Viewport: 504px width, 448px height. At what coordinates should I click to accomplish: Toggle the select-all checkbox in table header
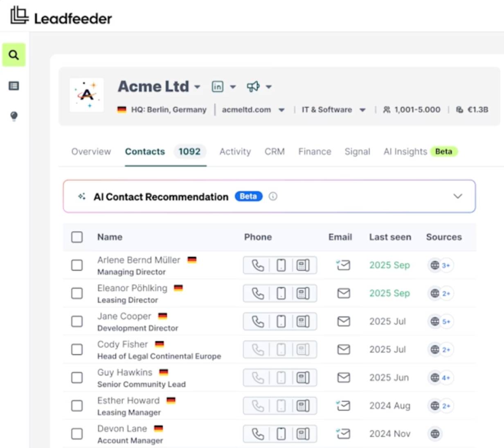click(77, 237)
